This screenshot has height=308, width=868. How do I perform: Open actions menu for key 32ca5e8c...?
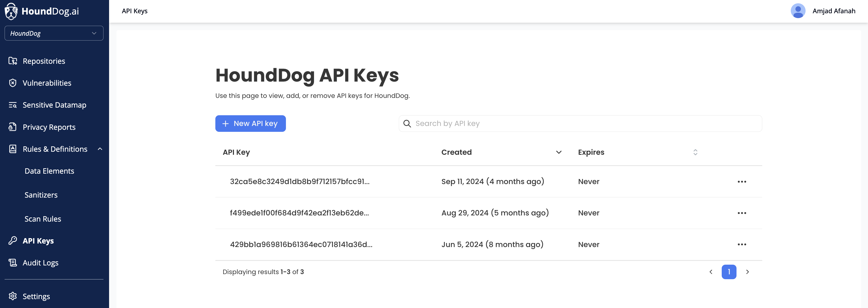[x=742, y=182]
